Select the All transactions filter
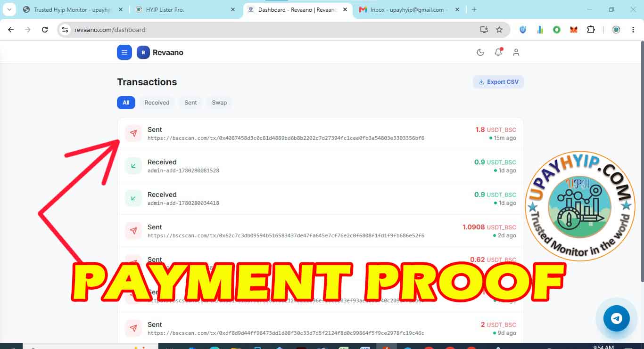Viewport: 644px width, 349px height. click(x=126, y=103)
